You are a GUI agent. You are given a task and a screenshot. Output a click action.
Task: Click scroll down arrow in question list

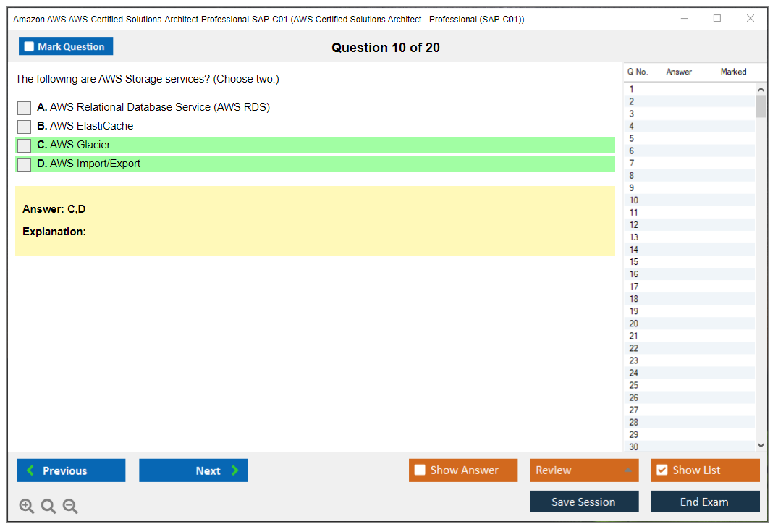(x=761, y=446)
